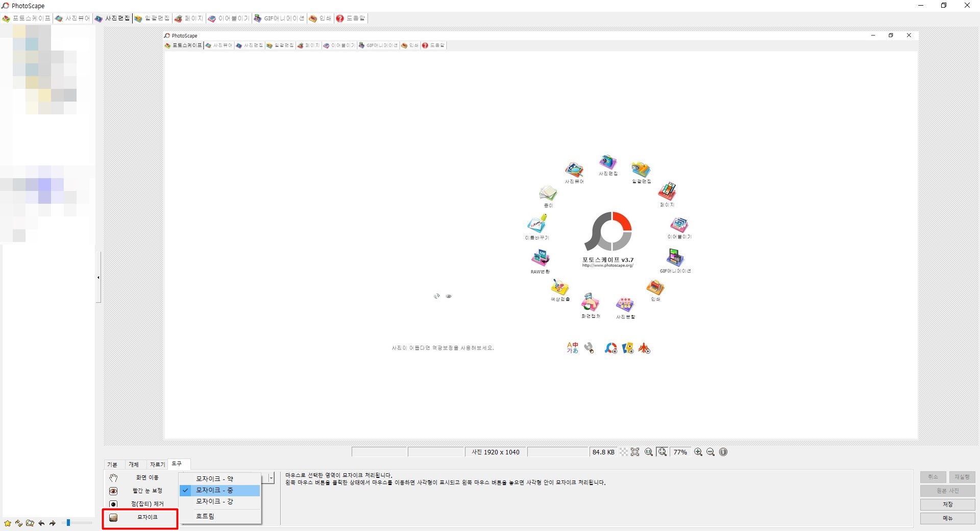
Task: Click the yellow star favorites icon
Action: [x=7, y=523]
